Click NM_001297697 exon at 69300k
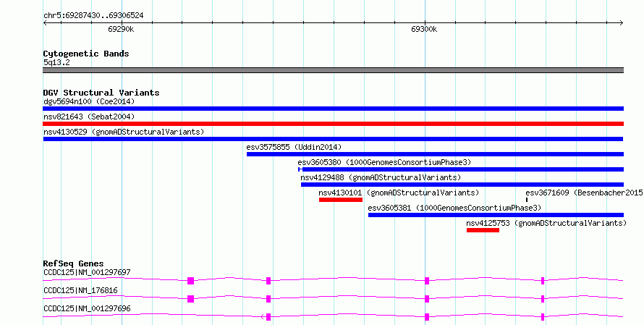The height and width of the screenshot is (325, 644). tap(427, 281)
